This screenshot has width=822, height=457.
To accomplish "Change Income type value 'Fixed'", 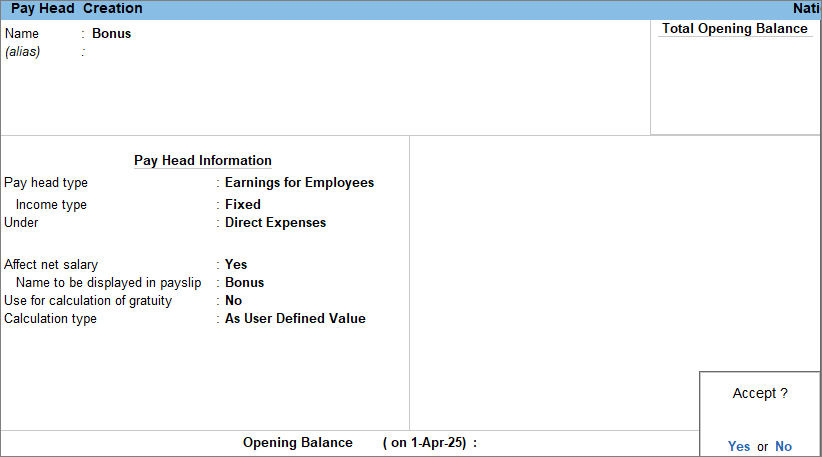I will coord(242,205).
